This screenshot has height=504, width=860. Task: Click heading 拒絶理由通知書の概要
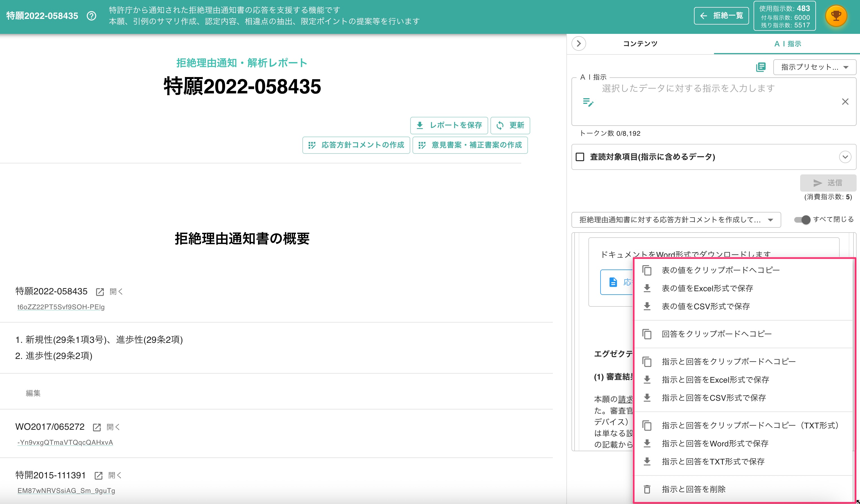[242, 239]
